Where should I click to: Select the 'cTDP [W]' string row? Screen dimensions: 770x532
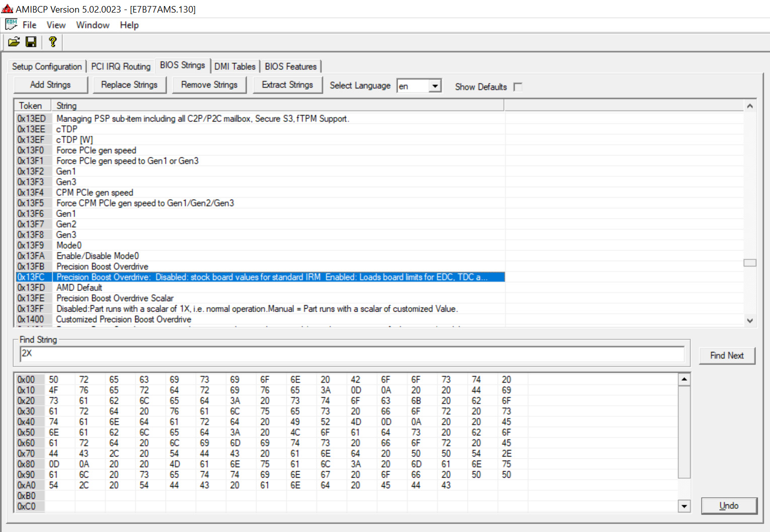click(x=260, y=140)
